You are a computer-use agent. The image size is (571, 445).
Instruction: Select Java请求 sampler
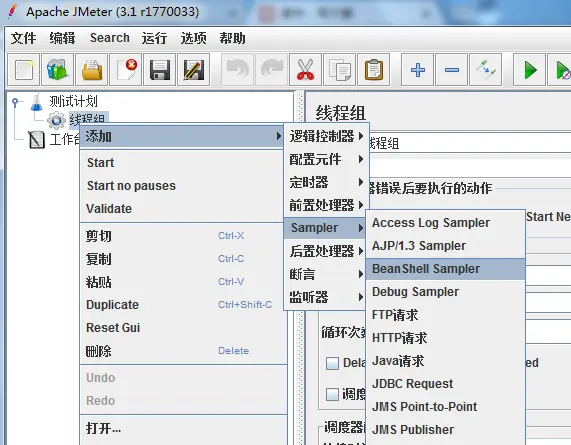coord(445,361)
